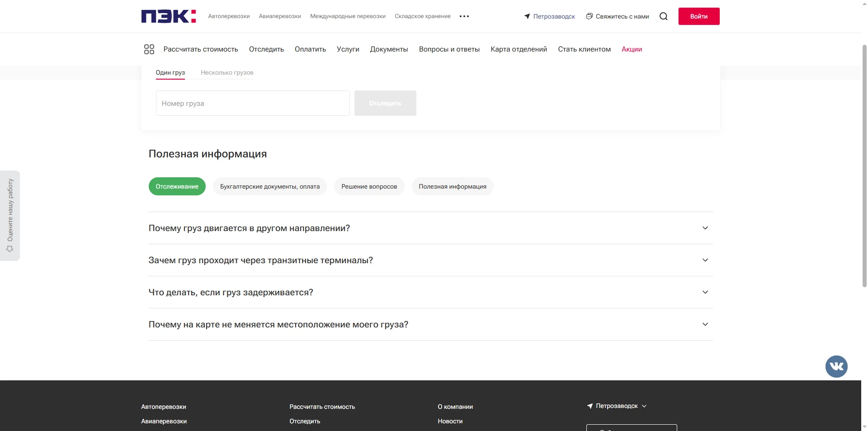Open Услуги menu item
This screenshot has height=431, width=868.
pos(348,49)
